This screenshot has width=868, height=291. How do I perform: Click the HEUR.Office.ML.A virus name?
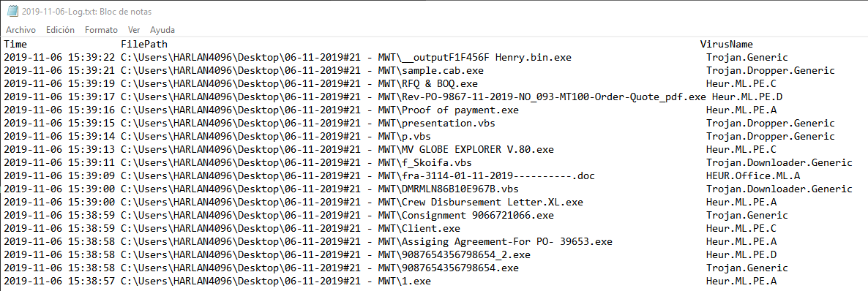753,176
